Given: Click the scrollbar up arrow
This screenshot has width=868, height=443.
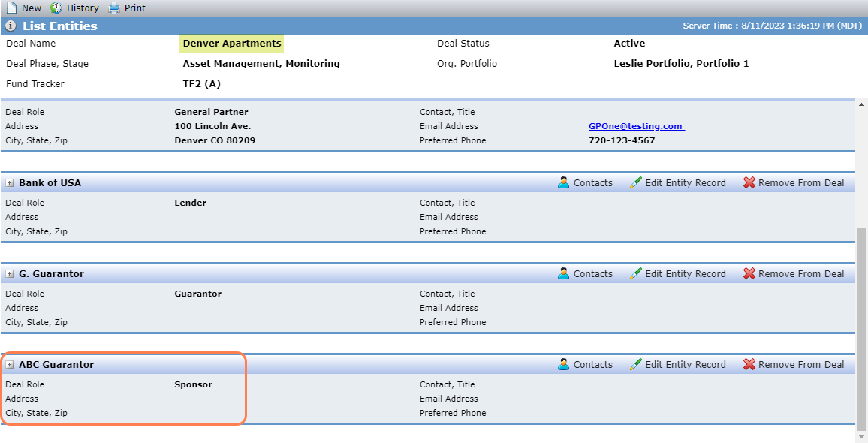Looking at the screenshot, I should tap(862, 104).
